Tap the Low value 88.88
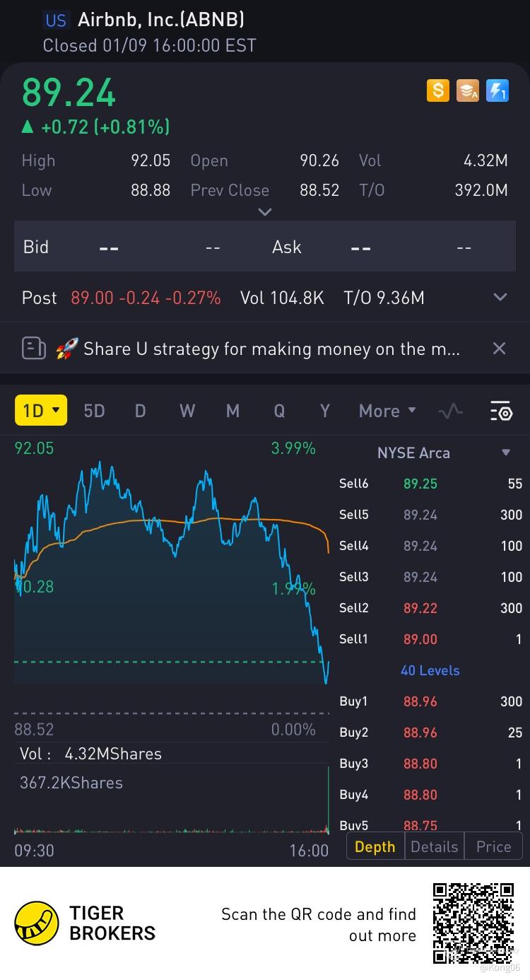The height and width of the screenshot is (980, 530). coord(151,190)
